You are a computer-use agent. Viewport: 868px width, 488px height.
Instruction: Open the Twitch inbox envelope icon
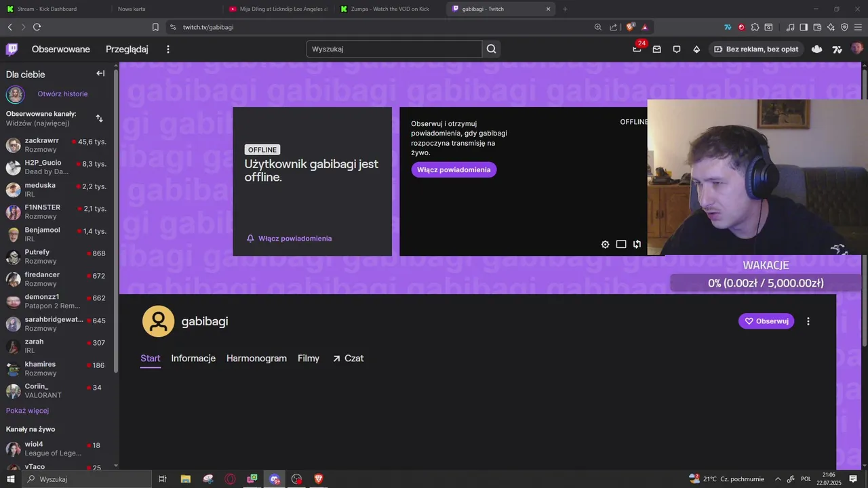pos(656,49)
